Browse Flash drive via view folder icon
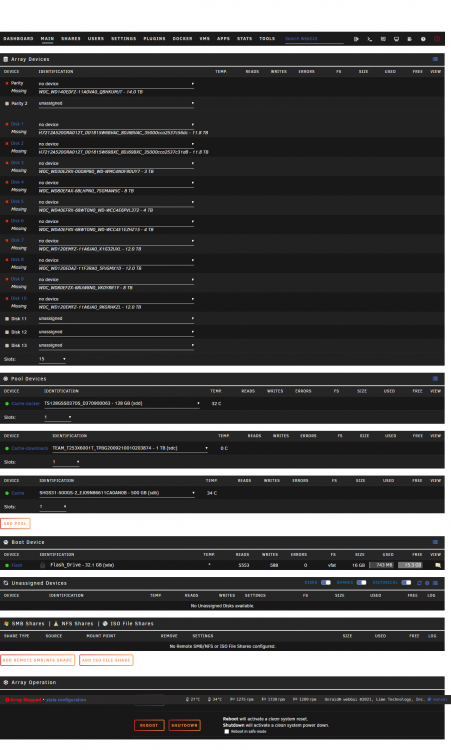The height and width of the screenshot is (750, 451). click(x=438, y=565)
